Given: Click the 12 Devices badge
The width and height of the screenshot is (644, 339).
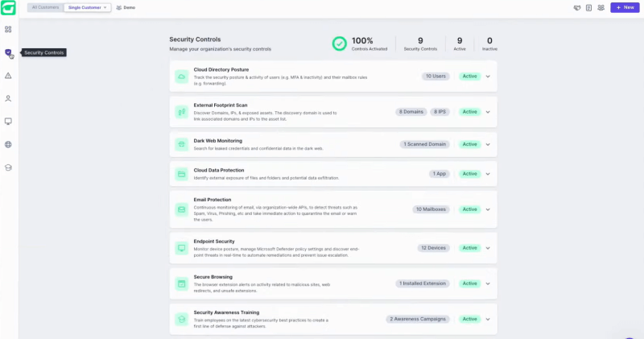Looking at the screenshot, I should point(433,248).
